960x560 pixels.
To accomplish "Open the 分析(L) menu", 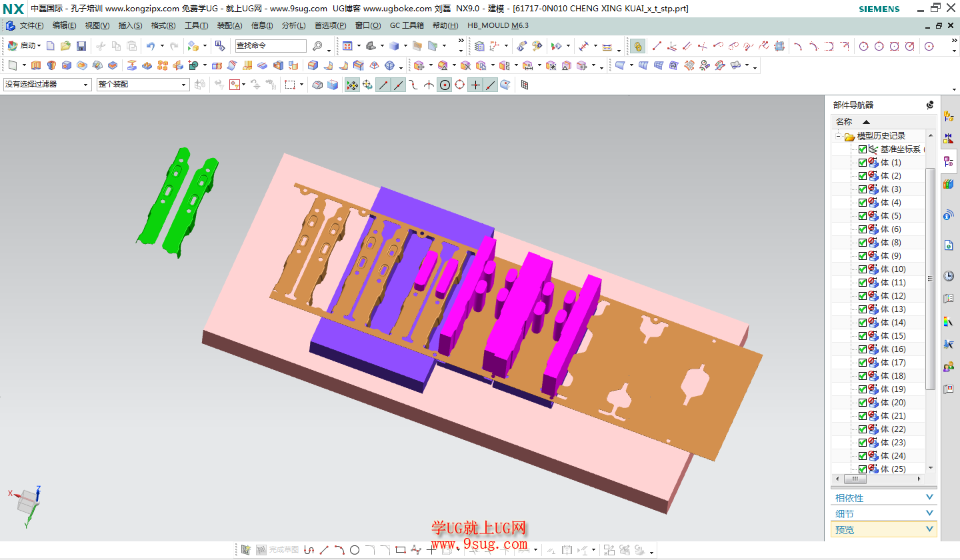I will point(293,25).
